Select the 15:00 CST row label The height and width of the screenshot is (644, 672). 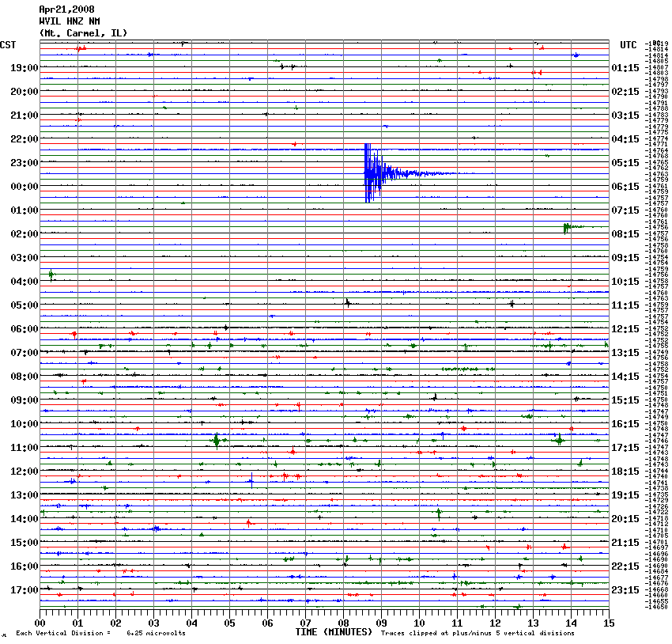coord(25,543)
